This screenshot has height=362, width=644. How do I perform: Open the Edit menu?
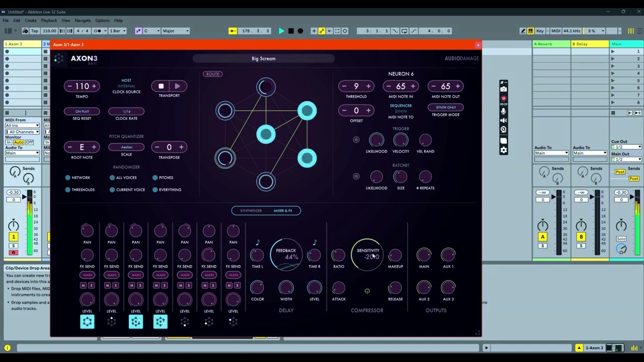click(x=17, y=21)
